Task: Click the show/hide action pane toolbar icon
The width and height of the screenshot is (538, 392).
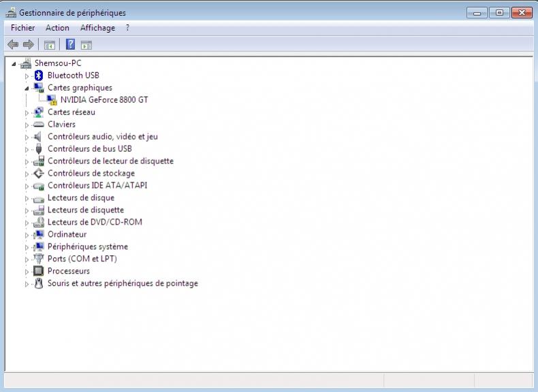Action: point(86,45)
